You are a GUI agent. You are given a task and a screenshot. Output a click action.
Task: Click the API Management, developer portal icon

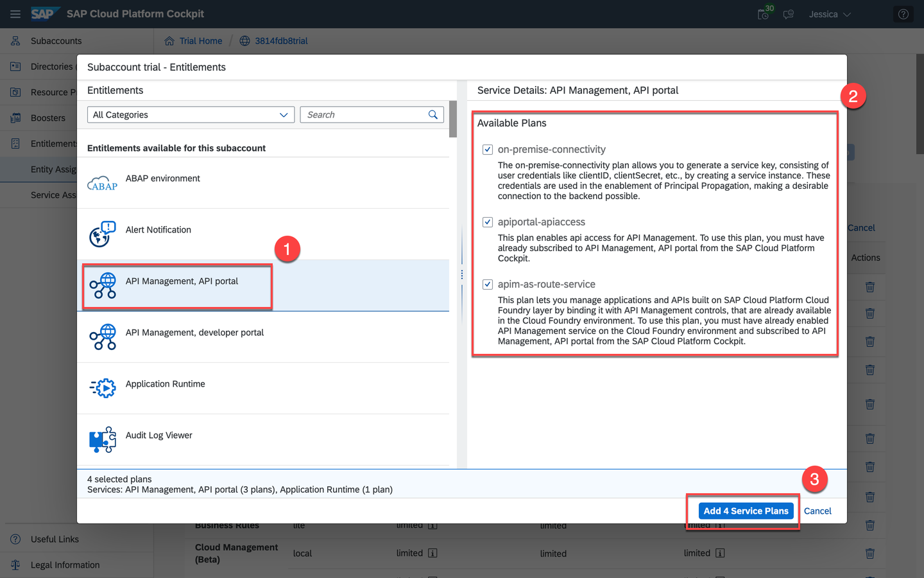pyautogui.click(x=103, y=337)
